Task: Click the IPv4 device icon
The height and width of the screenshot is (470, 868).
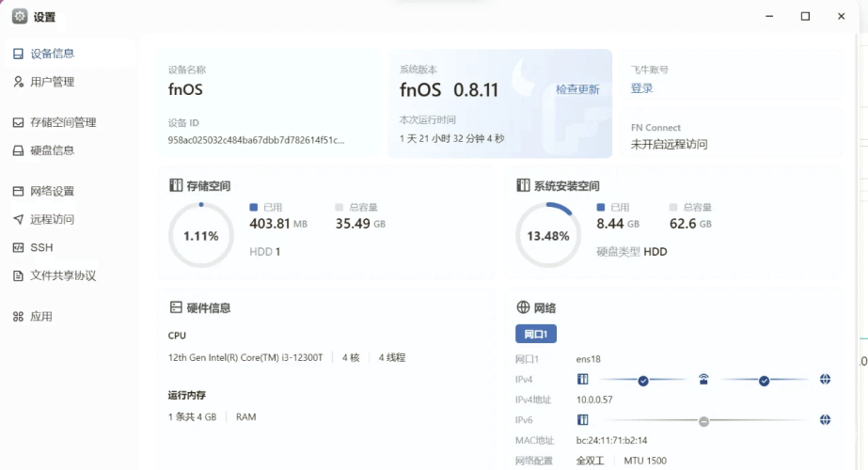Action: [582, 379]
